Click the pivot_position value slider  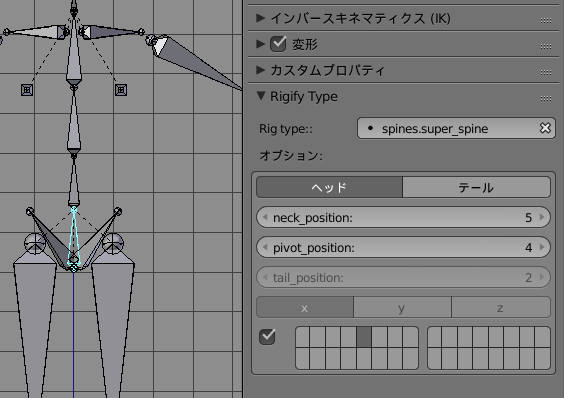click(x=403, y=247)
